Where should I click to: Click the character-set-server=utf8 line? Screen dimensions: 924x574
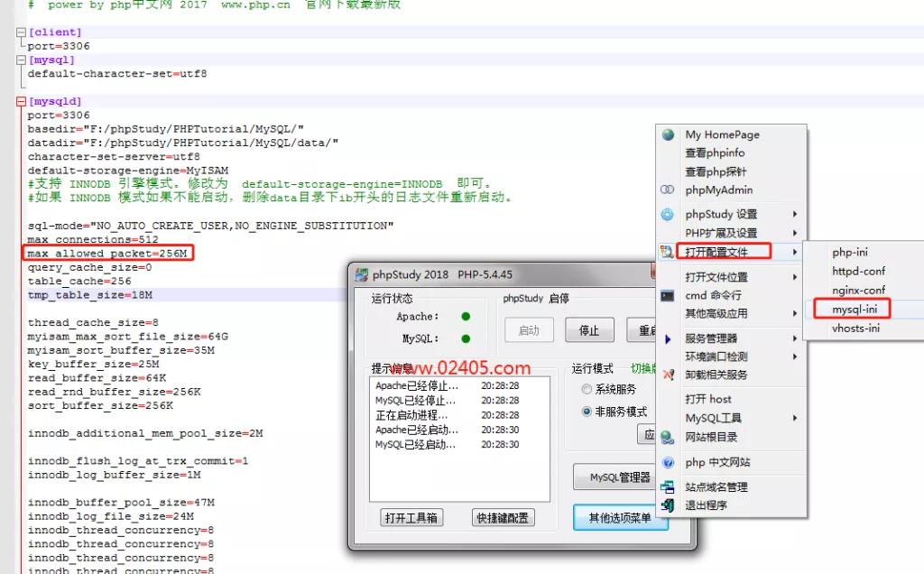[114, 157]
